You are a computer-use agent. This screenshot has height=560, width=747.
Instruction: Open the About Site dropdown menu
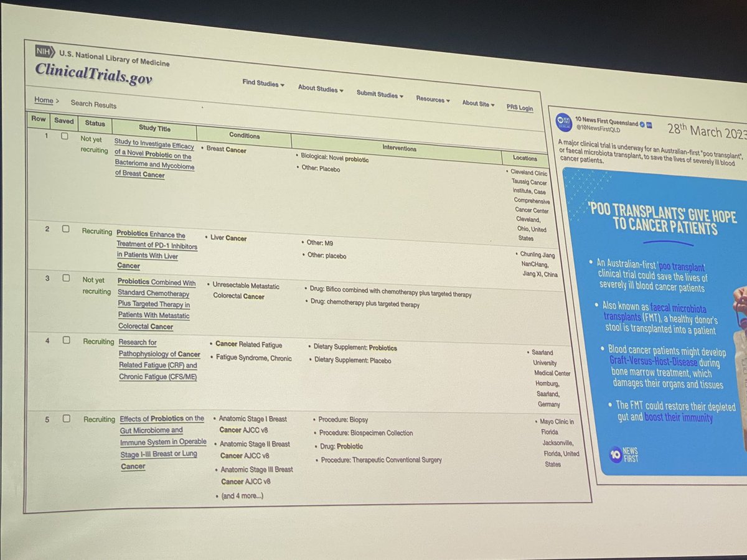(478, 104)
